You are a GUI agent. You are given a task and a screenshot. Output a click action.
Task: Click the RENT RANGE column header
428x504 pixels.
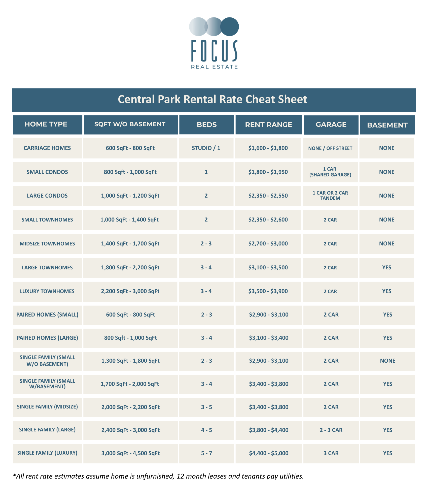(269, 125)
